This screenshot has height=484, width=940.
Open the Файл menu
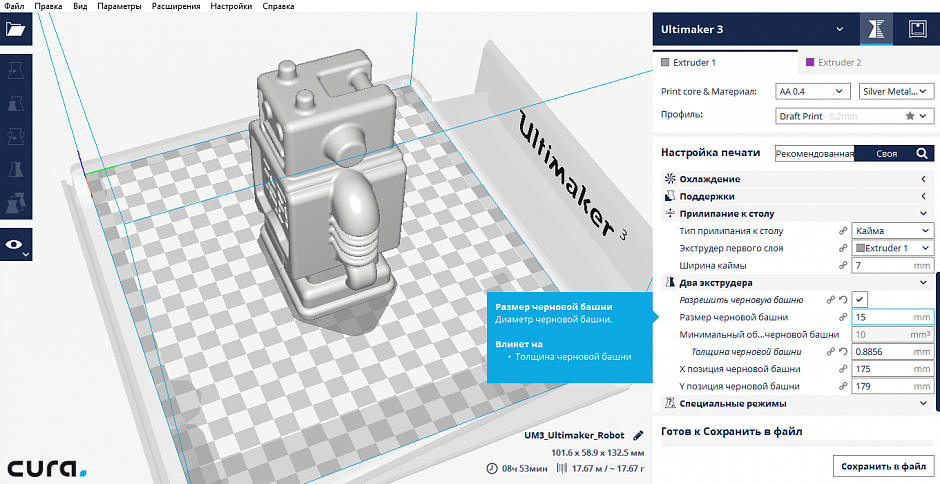pos(14,6)
